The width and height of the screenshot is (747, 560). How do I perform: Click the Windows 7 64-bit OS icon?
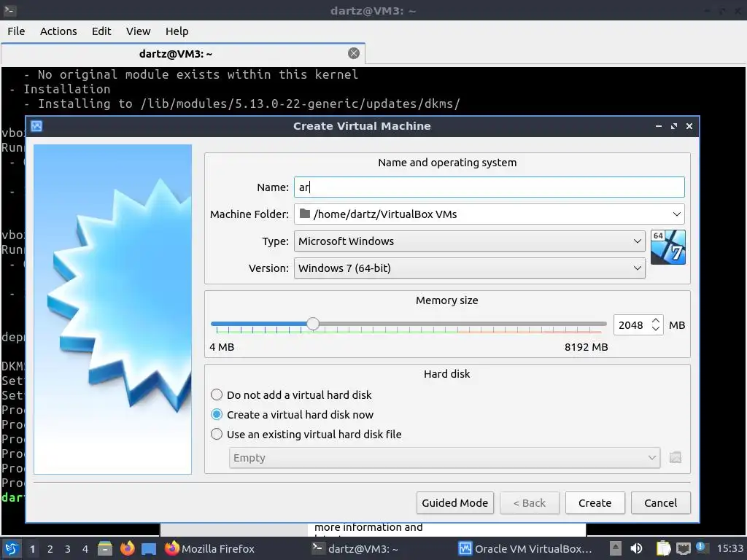click(x=668, y=247)
